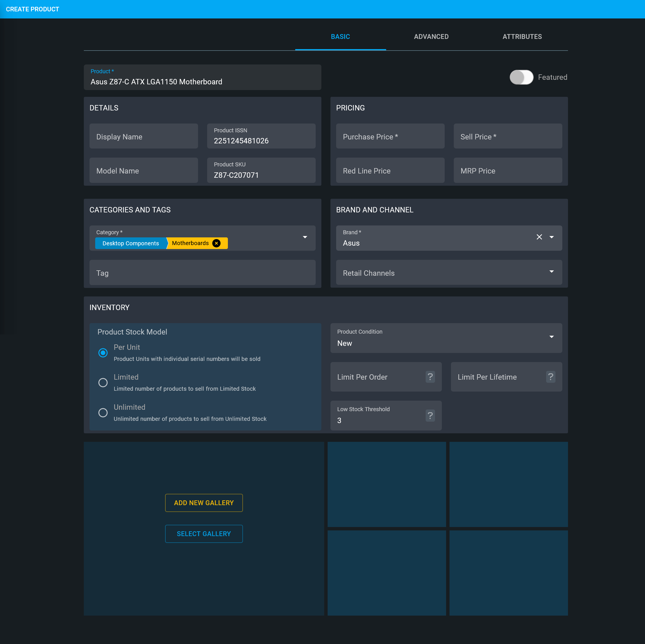Select Per Unit radio button

click(103, 353)
